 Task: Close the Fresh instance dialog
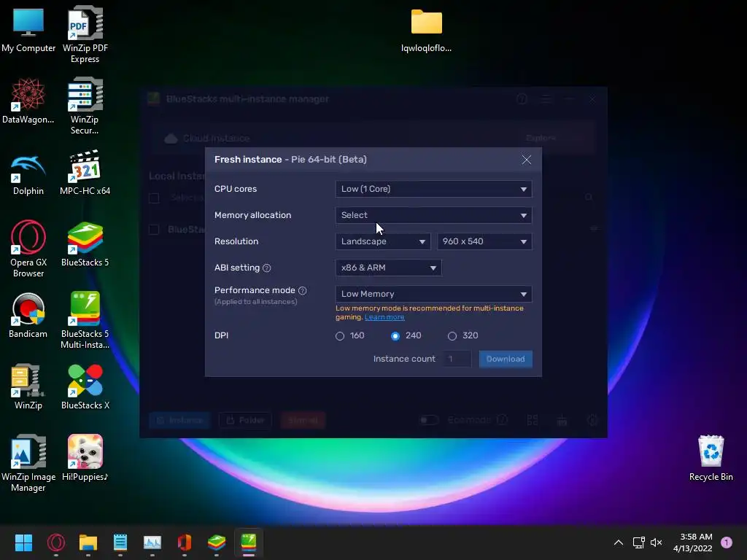click(526, 160)
